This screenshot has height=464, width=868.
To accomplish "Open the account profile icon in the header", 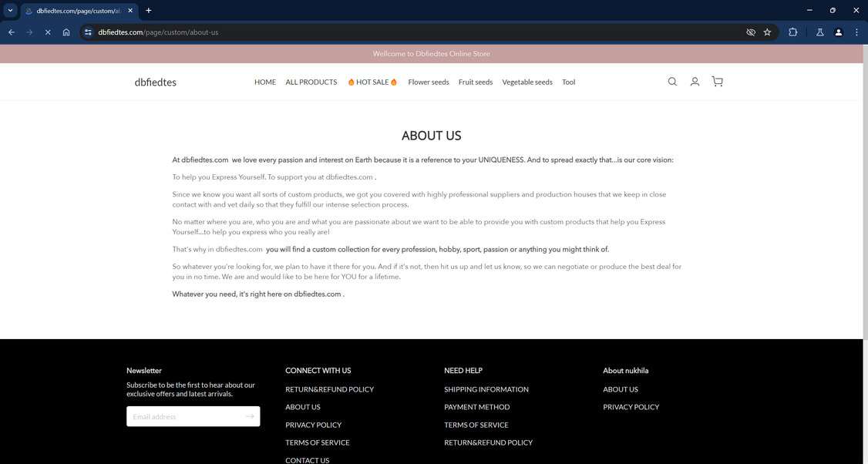I will click(695, 82).
